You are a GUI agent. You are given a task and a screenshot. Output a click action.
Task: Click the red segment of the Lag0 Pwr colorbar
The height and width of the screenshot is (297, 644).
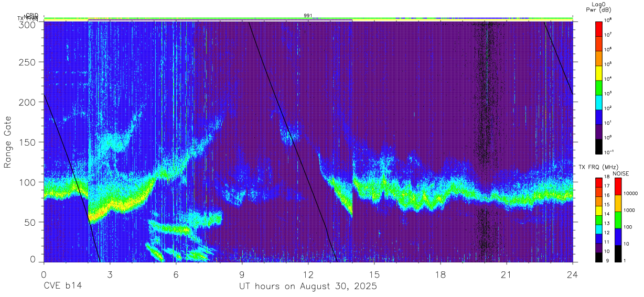pos(599,28)
